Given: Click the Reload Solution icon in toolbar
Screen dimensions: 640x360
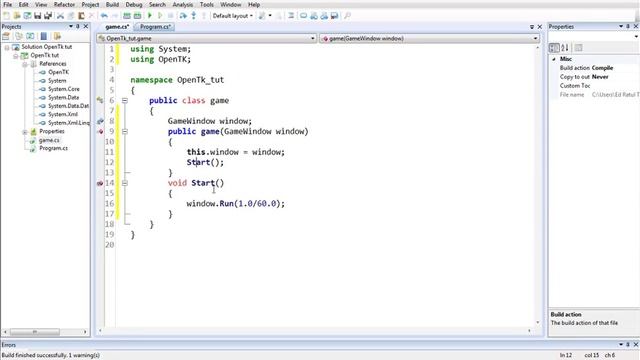Looking at the screenshot, I should [27, 16].
